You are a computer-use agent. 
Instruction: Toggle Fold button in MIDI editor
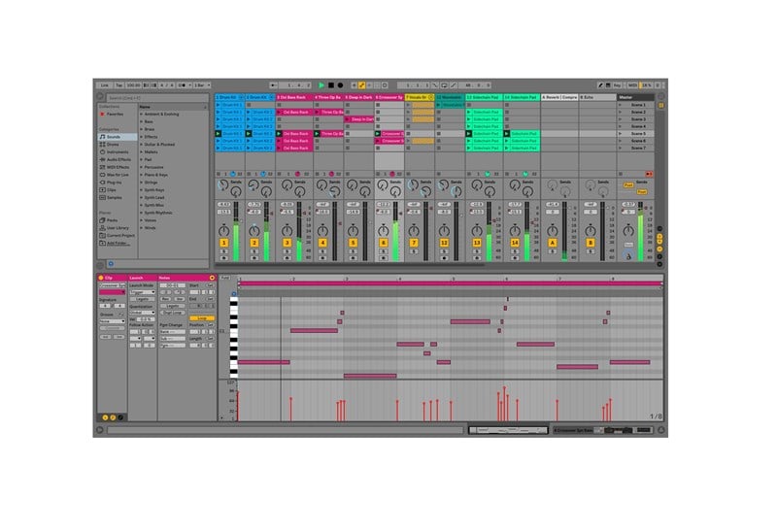click(224, 278)
